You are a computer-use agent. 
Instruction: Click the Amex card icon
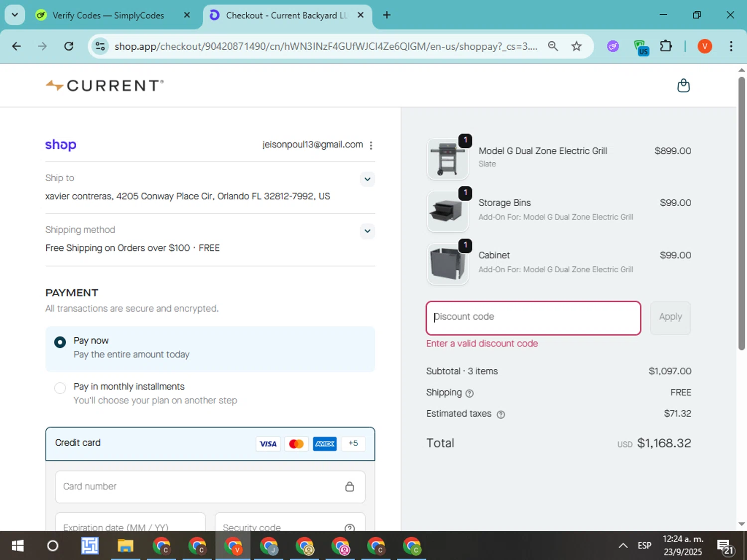pyautogui.click(x=325, y=444)
